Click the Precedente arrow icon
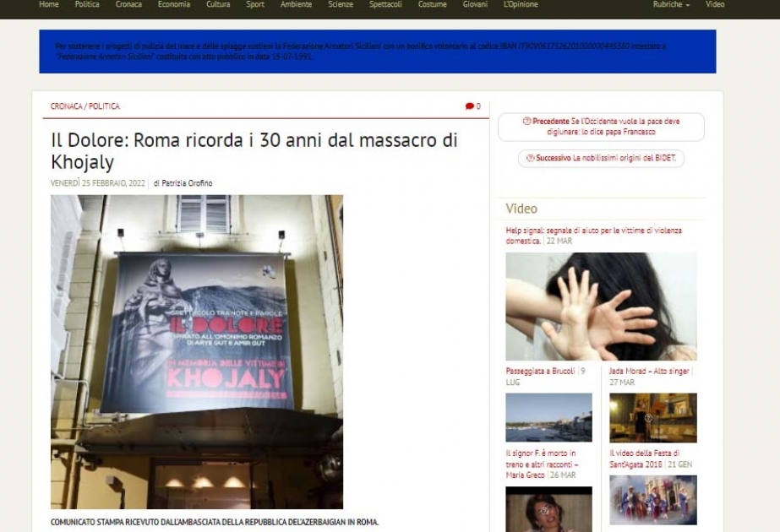The height and width of the screenshot is (532, 780). (526, 121)
